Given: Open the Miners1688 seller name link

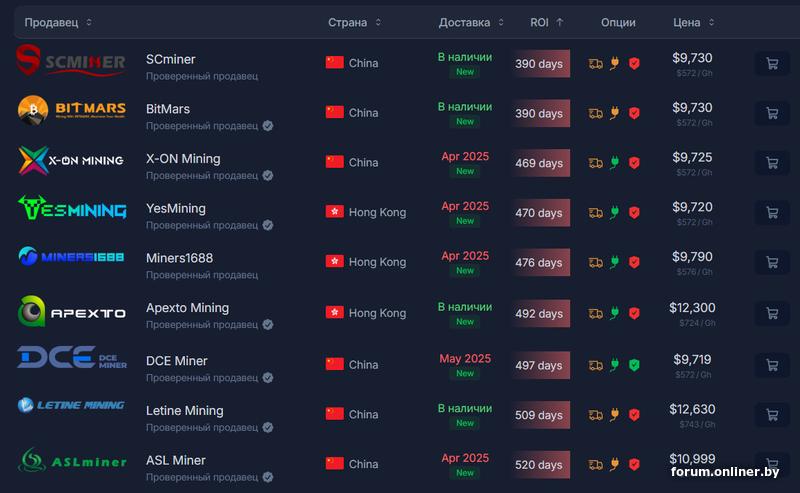Looking at the screenshot, I should 180,258.
